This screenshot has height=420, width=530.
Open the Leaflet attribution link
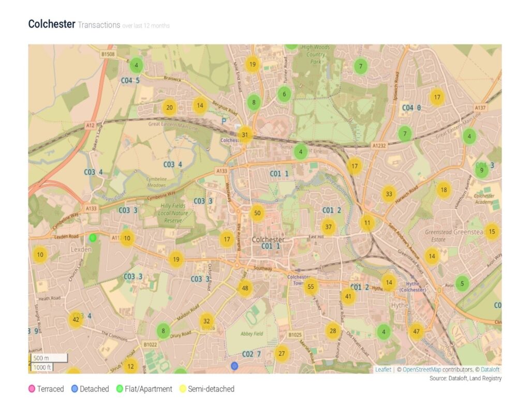[383, 370]
